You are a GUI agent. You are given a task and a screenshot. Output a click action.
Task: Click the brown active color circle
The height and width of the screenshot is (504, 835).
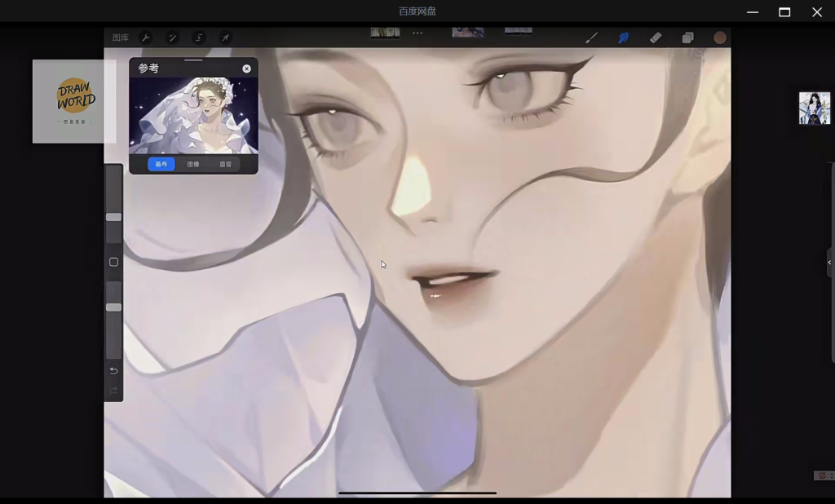(x=720, y=38)
